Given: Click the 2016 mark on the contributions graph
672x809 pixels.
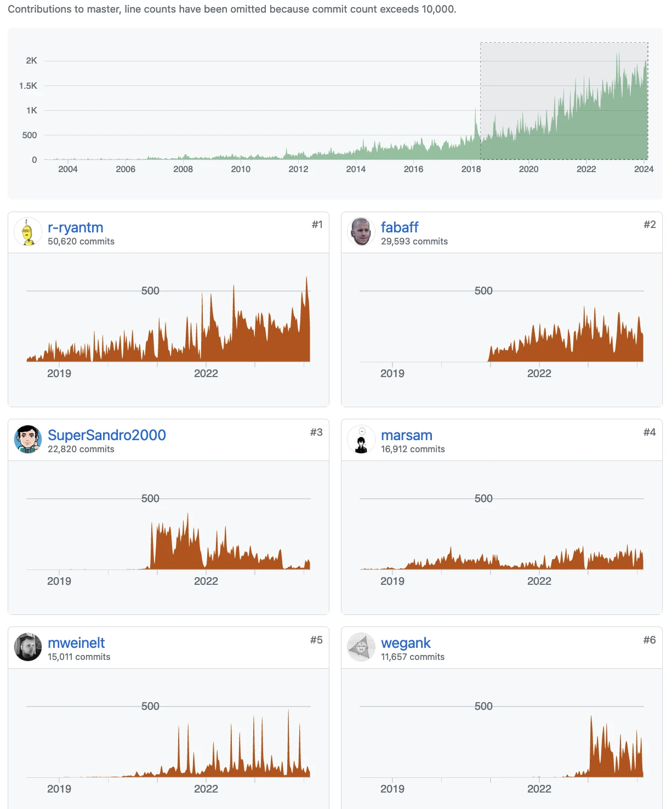Looking at the screenshot, I should (x=413, y=169).
